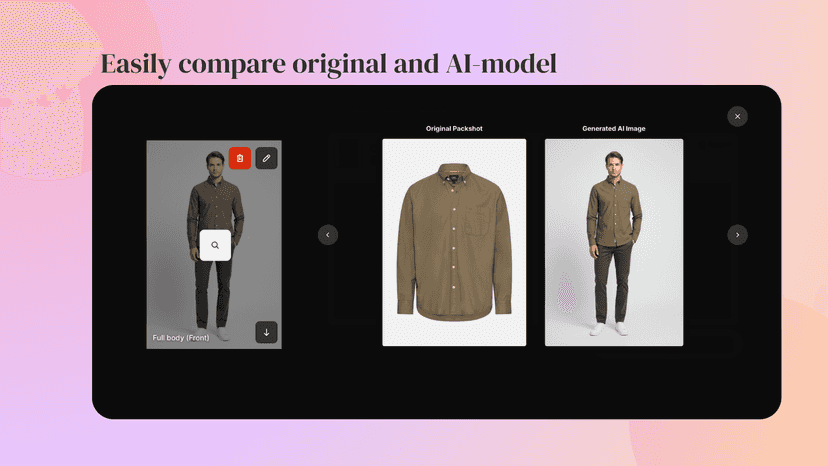Click the red delete icon on thumbnail
Screen dimensions: 828x466
tap(240, 158)
